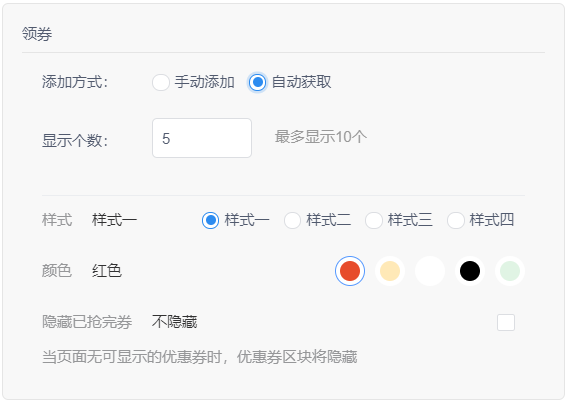Viewport: 566px width, 408px height.
Task: Pick the black color swatch
Action: click(x=470, y=271)
